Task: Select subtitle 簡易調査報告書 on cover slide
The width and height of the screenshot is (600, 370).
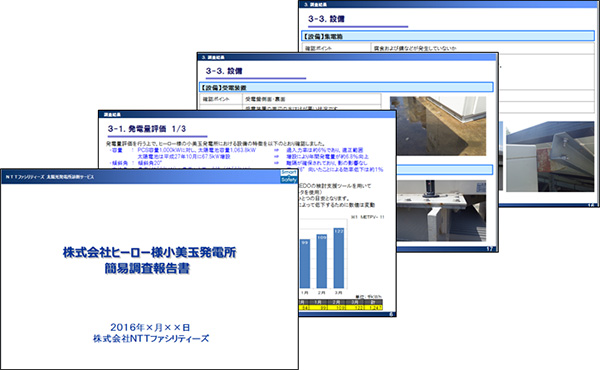Action: coord(147,269)
